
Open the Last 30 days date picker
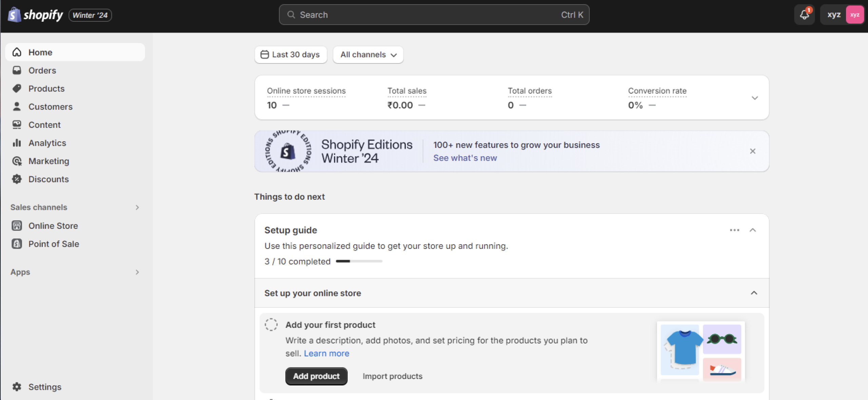[x=291, y=55]
